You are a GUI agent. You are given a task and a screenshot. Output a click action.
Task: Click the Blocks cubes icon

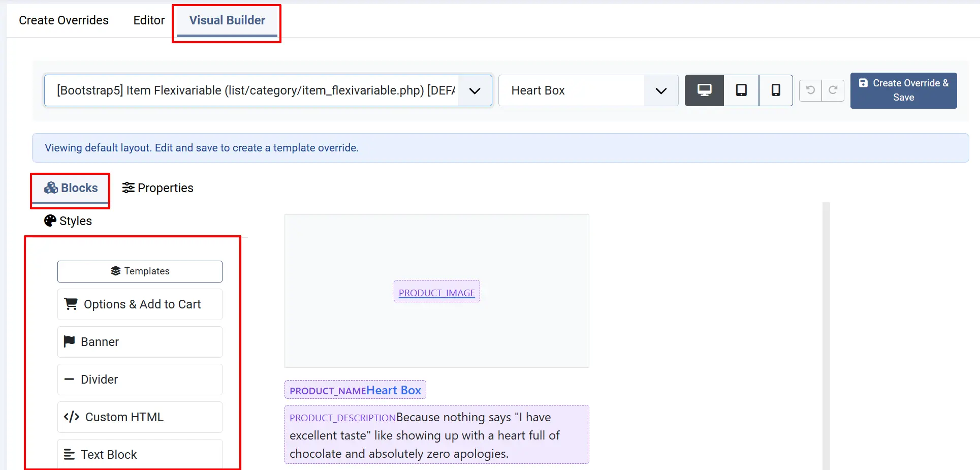point(51,188)
